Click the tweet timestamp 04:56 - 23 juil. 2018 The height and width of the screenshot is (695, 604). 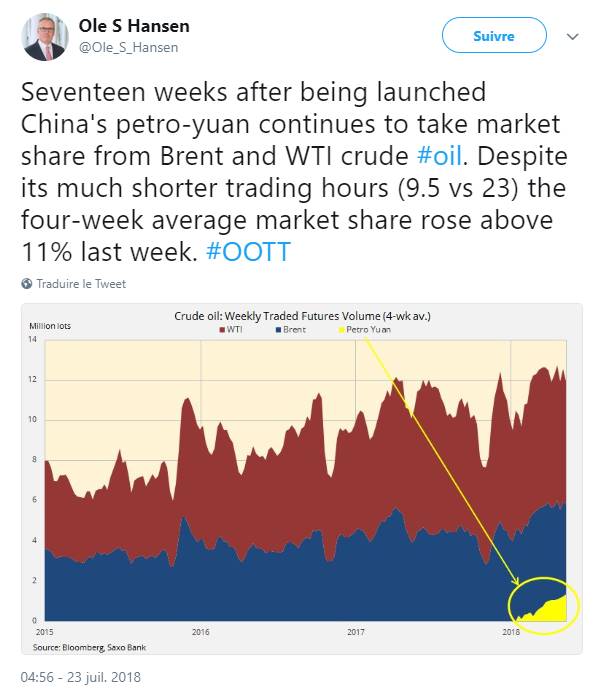pos(81,677)
